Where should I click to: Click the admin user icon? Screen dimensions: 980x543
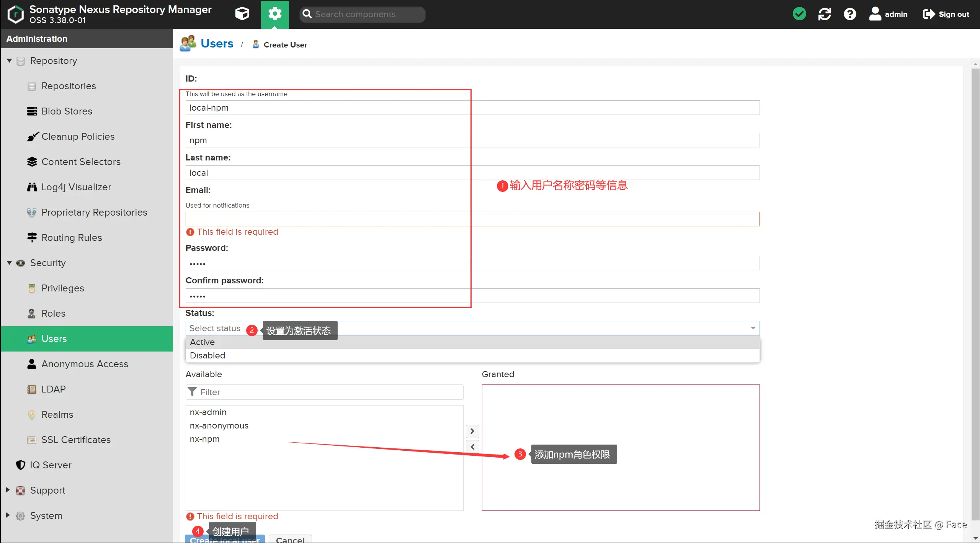(x=875, y=14)
